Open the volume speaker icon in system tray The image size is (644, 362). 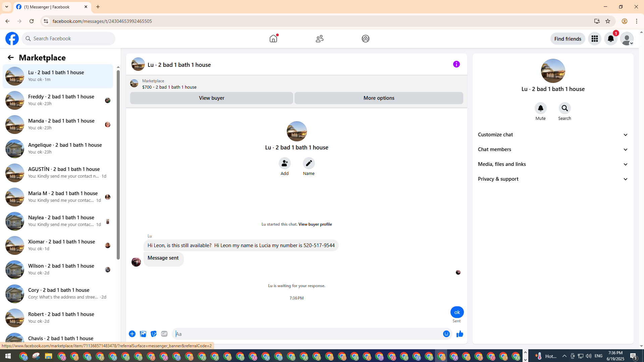[589, 356]
